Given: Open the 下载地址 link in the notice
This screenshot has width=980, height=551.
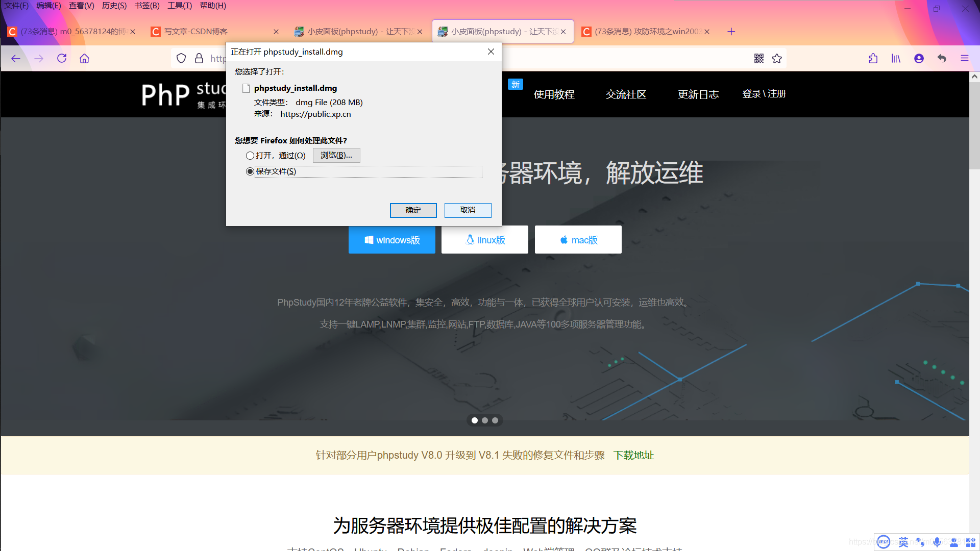Looking at the screenshot, I should coord(633,455).
